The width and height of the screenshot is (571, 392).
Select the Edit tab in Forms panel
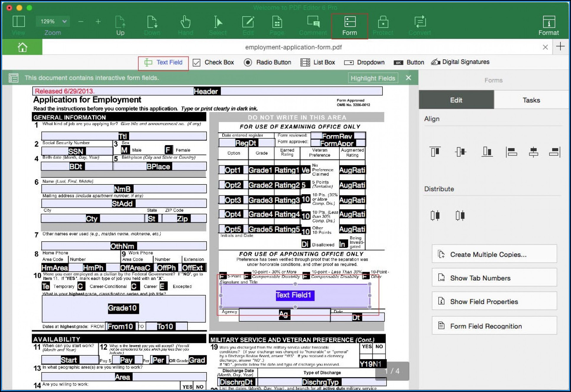pos(456,100)
